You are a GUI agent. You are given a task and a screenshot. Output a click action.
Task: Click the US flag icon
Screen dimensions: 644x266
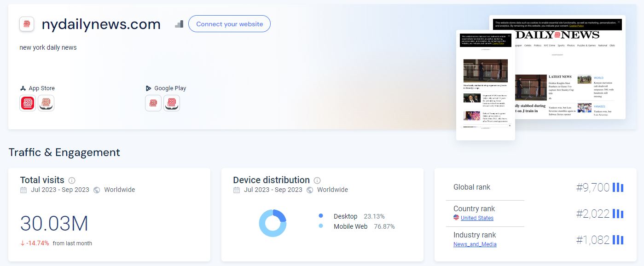coord(456,218)
